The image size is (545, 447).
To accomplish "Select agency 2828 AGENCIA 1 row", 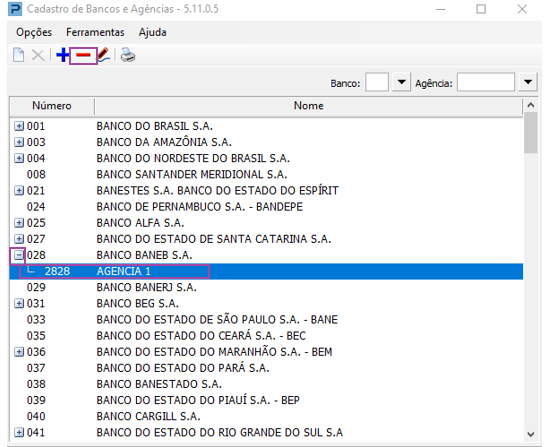I will pyautogui.click(x=266, y=271).
